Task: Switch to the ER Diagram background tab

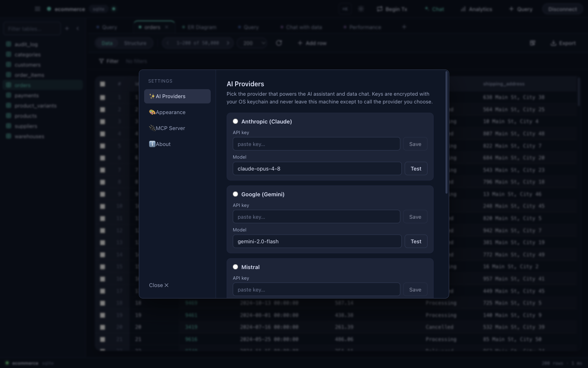Action: click(199, 27)
